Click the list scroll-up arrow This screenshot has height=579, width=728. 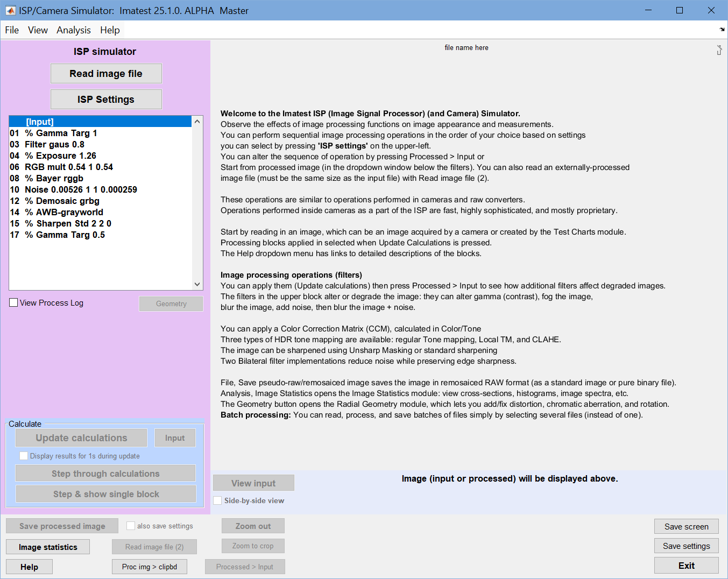(197, 122)
